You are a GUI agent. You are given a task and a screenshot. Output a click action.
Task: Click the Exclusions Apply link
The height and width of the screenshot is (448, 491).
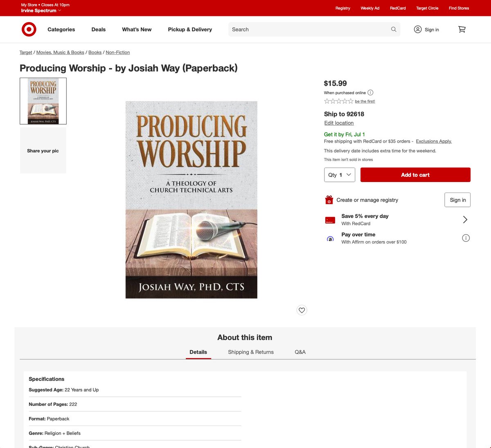click(x=434, y=141)
